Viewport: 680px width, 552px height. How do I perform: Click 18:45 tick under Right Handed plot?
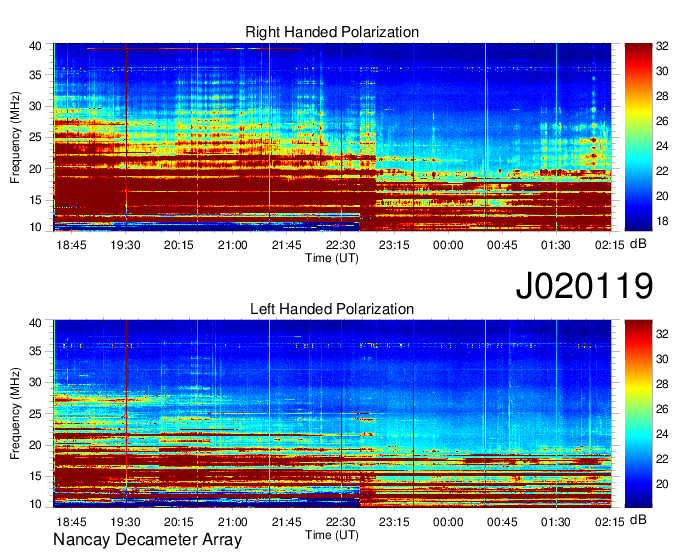pos(71,245)
